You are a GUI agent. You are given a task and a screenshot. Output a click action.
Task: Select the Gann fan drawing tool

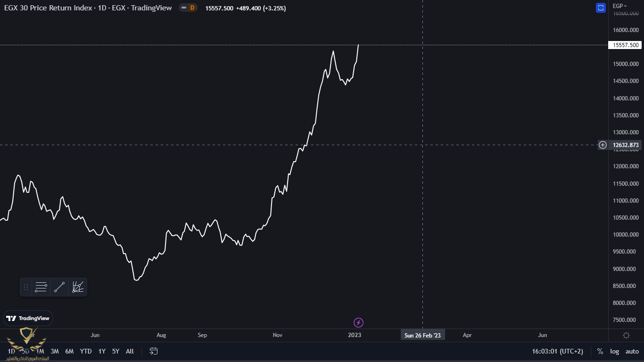[x=78, y=287]
